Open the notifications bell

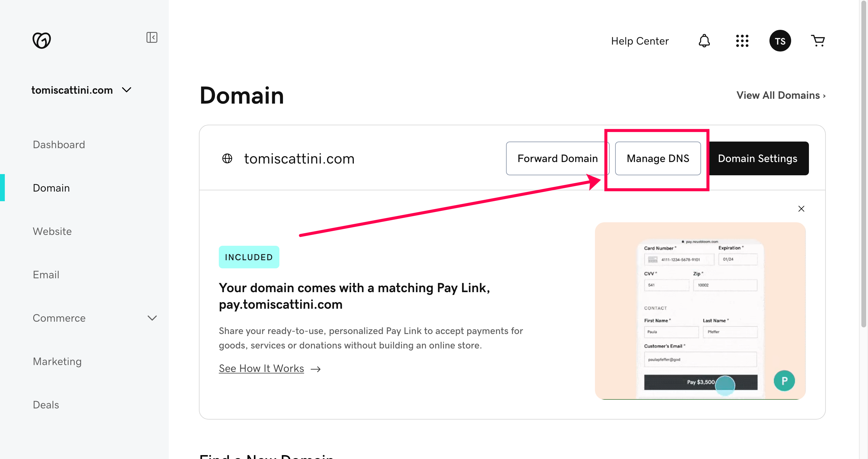(x=704, y=41)
